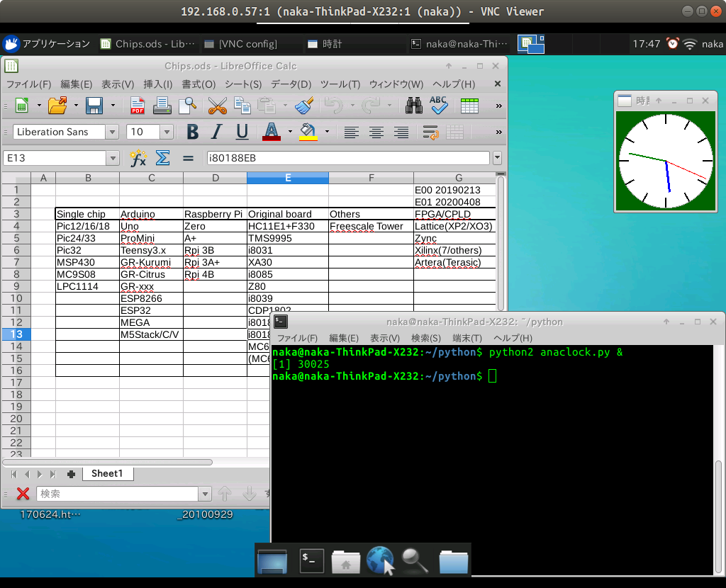This screenshot has height=588, width=726.
Task: Open terminal emulator dock icon
Action: point(312,561)
